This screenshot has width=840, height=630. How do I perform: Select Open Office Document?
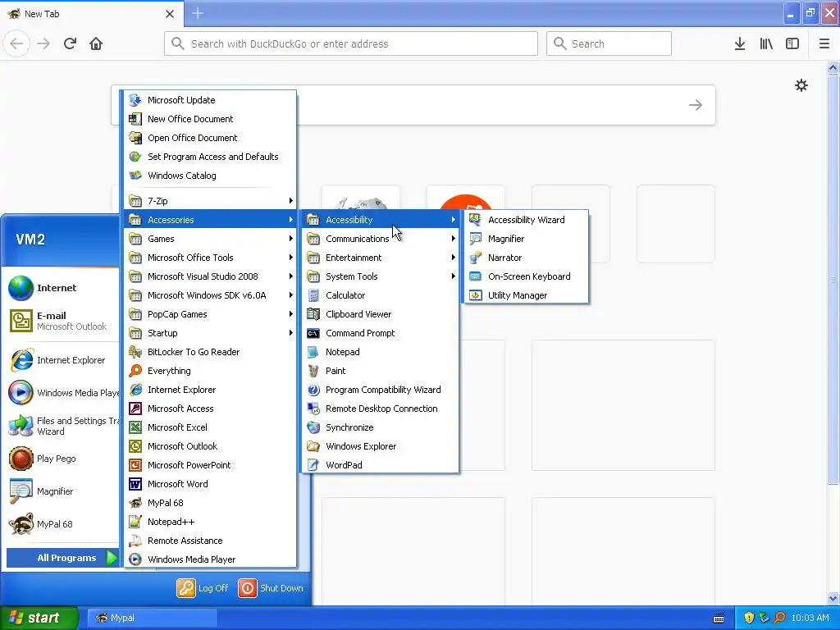[210, 138]
